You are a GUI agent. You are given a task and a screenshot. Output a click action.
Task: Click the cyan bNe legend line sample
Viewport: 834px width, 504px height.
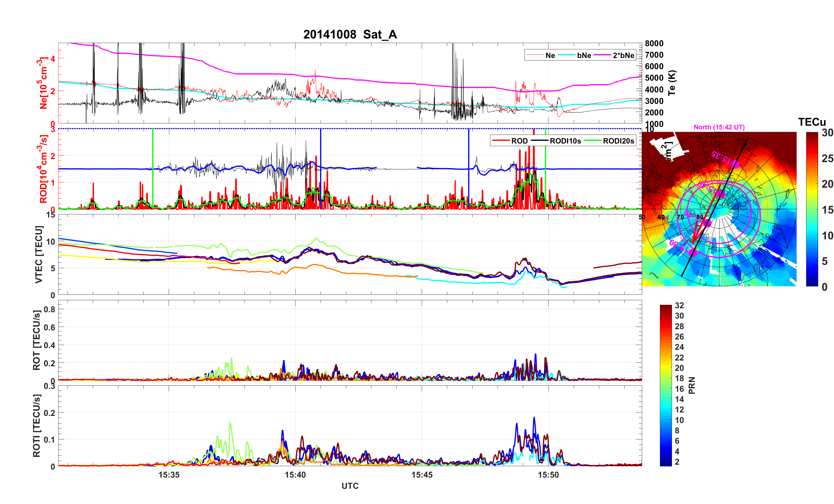coord(566,55)
